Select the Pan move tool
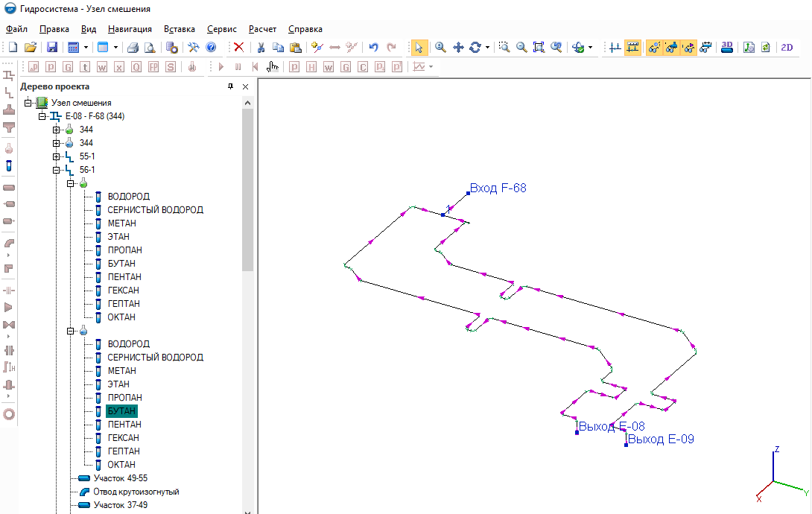The image size is (812, 514). click(458, 48)
